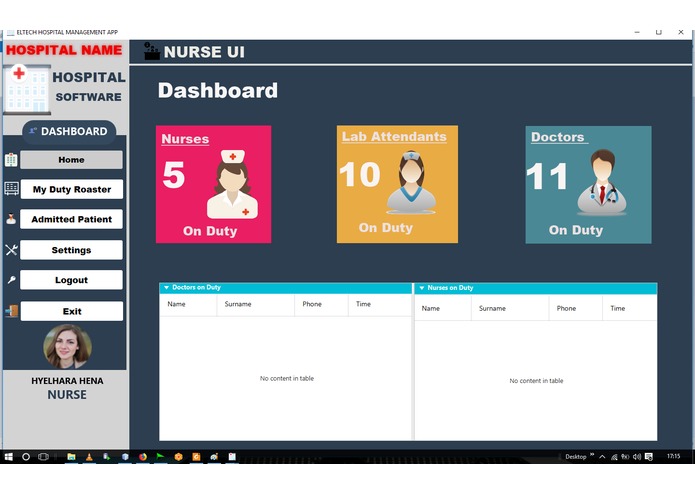Open the Windows Start menu
The height and width of the screenshot is (494, 695).
pos(8,456)
